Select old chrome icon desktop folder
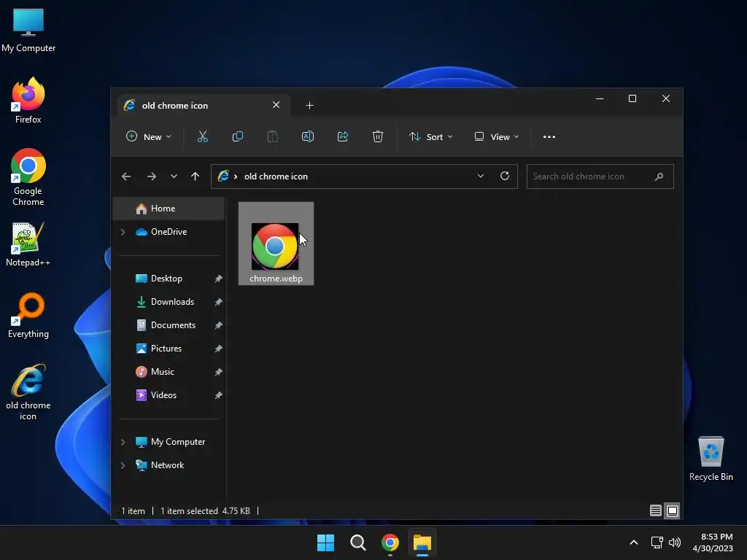The height and width of the screenshot is (560, 747). 28,392
